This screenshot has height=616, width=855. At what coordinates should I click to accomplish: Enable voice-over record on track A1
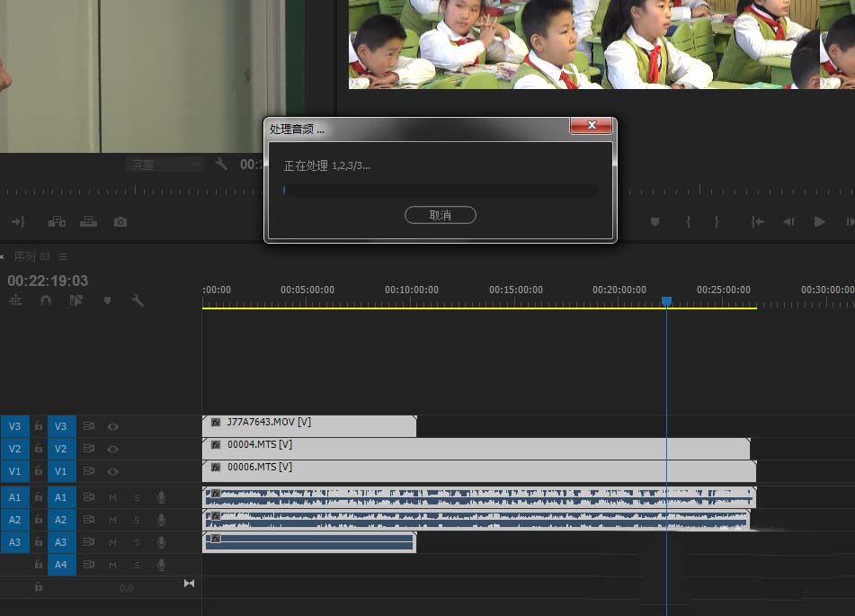161,497
